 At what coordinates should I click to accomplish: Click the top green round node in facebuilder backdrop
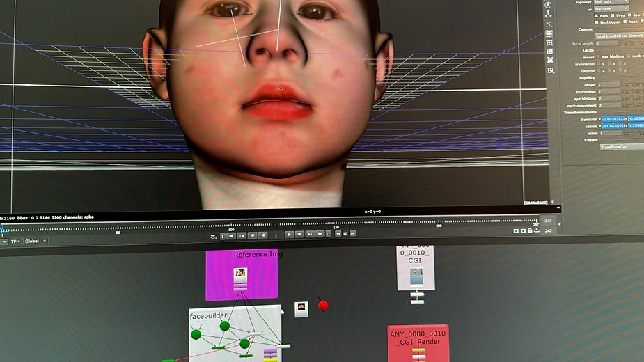pos(224,326)
